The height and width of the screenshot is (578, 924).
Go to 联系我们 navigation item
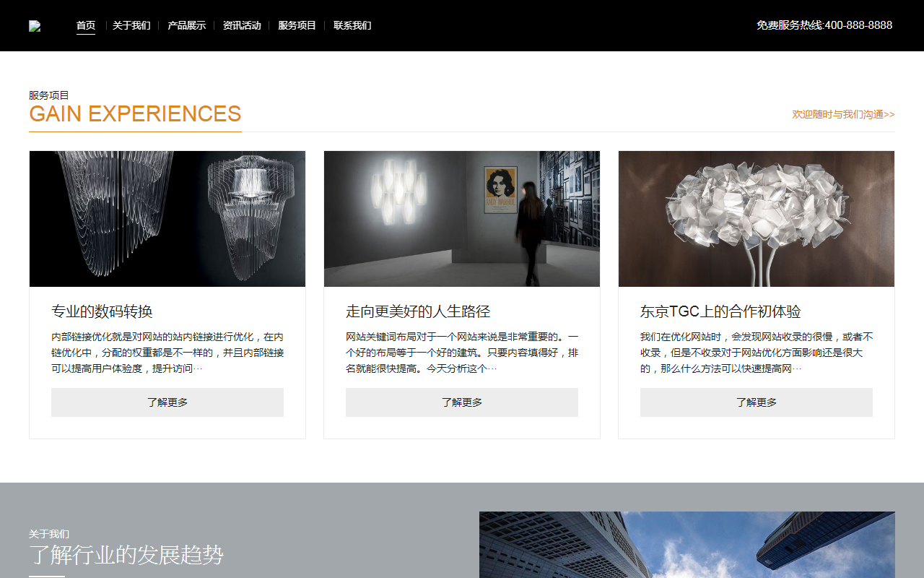352,25
